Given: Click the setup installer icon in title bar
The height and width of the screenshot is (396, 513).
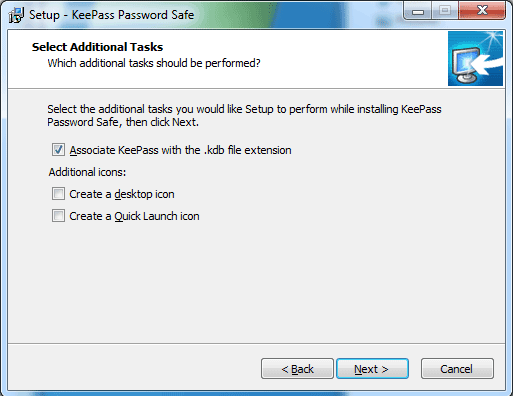Looking at the screenshot, I should click(16, 15).
